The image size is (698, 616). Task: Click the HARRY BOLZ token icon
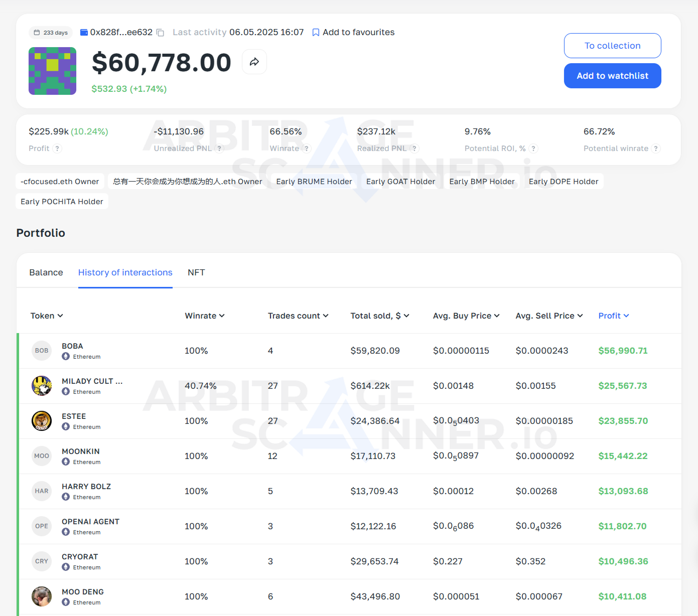click(42, 491)
